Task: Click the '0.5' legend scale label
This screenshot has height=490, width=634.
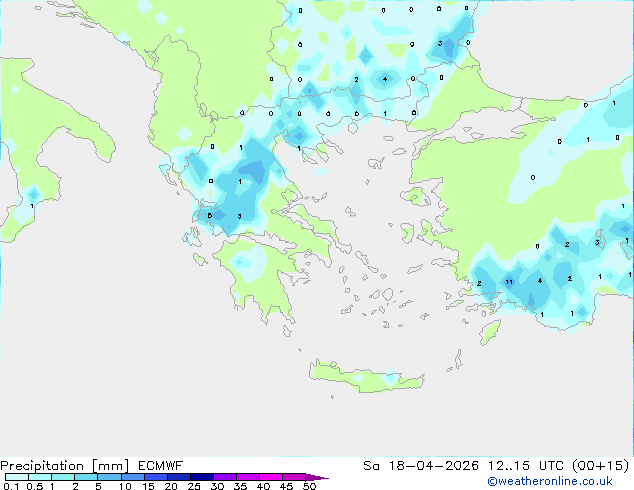Action: click(x=35, y=486)
